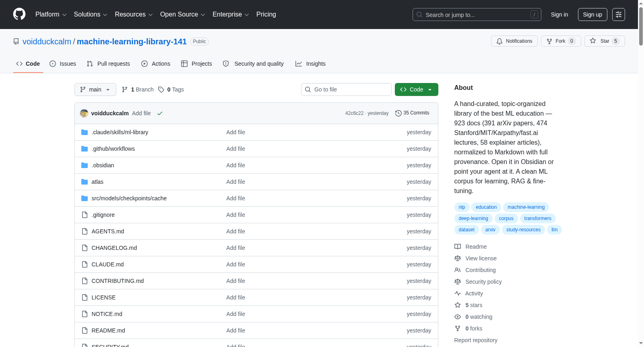
Task: Click the tag icon beside 0 Tags
Action: click(x=161, y=89)
